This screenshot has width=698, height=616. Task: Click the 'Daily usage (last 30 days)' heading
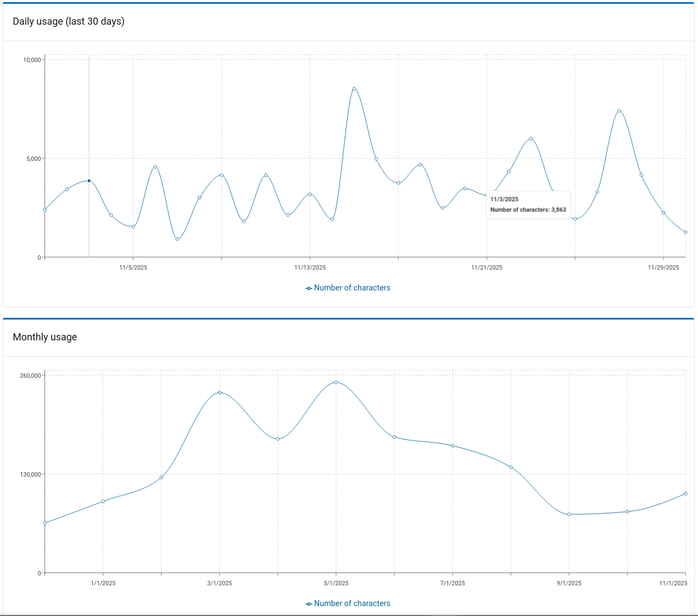pyautogui.click(x=69, y=21)
